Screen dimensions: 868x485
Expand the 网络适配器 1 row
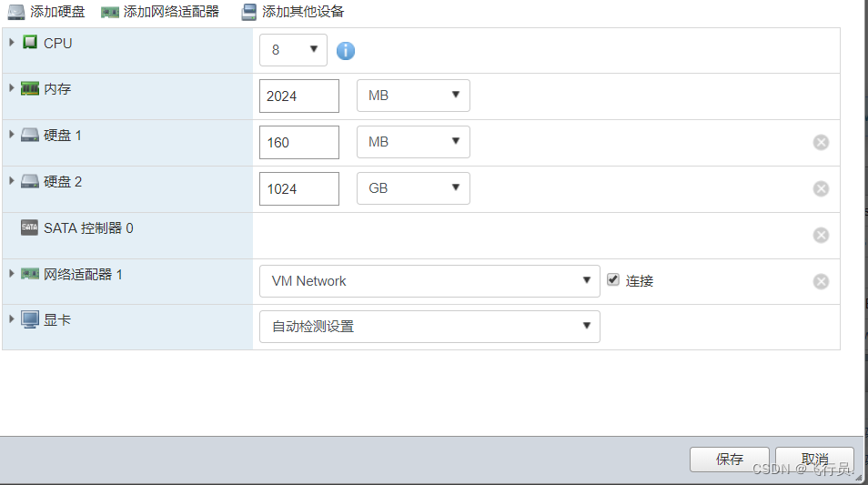pyautogui.click(x=11, y=274)
